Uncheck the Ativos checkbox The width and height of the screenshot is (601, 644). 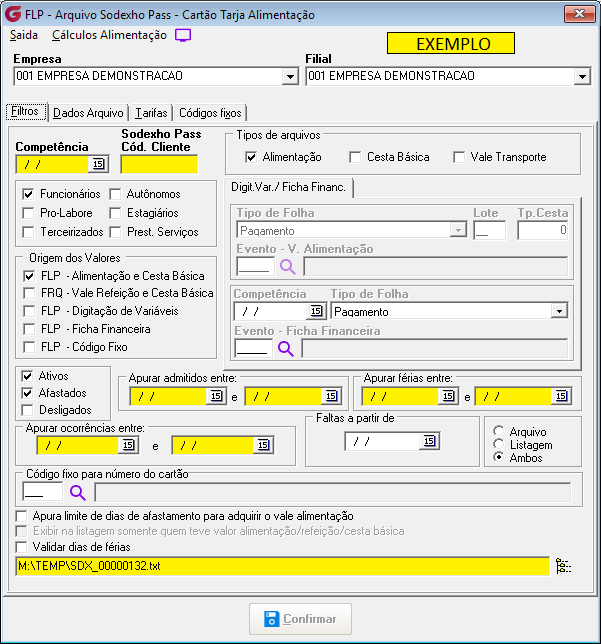(27, 376)
